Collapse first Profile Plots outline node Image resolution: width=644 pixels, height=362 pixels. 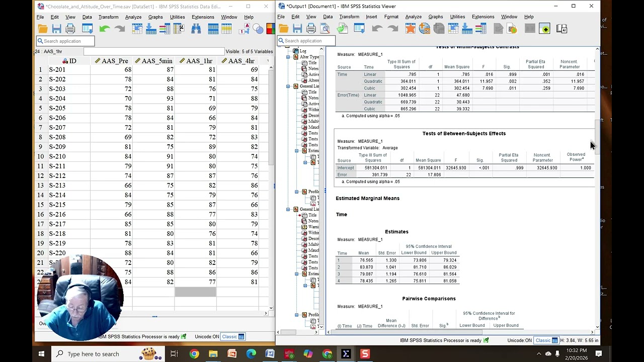(296, 192)
